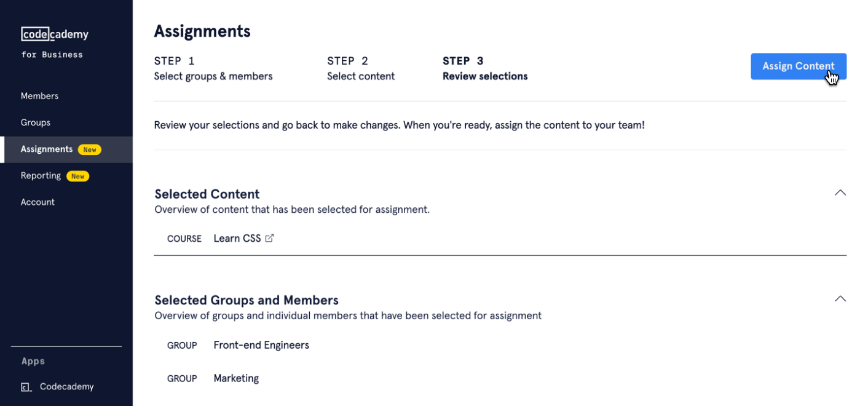Viewport: 868px width, 406px height.
Task: Click the Marketing group row
Action: [x=236, y=378]
